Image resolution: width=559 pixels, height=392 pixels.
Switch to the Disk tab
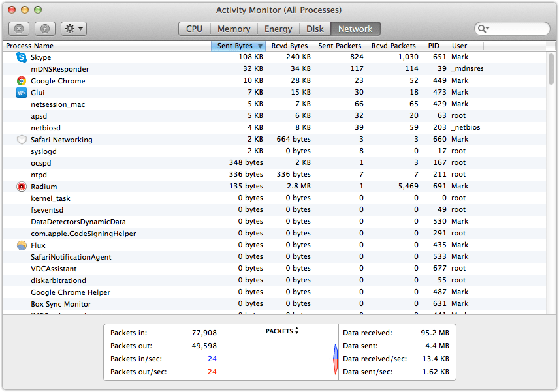coord(315,29)
